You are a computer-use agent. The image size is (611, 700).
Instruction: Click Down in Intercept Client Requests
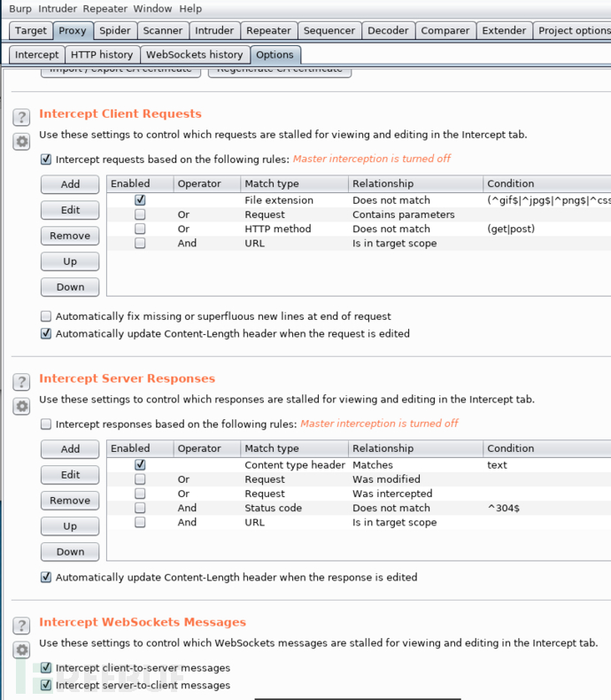tap(70, 287)
